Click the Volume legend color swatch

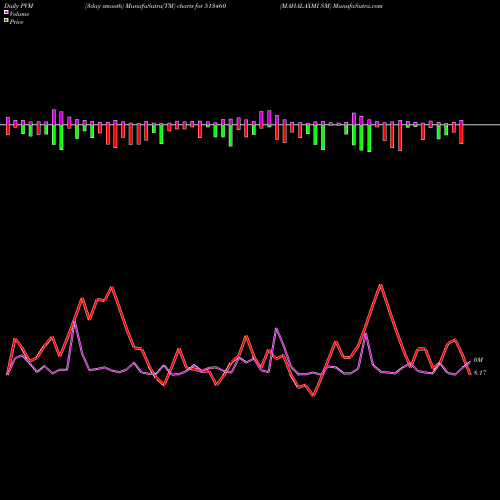(x=6, y=13)
